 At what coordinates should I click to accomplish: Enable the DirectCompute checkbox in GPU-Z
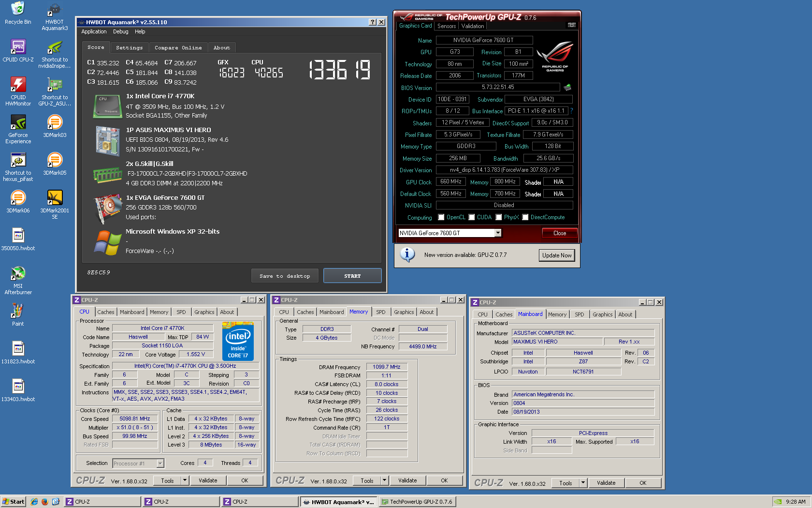pyautogui.click(x=525, y=217)
